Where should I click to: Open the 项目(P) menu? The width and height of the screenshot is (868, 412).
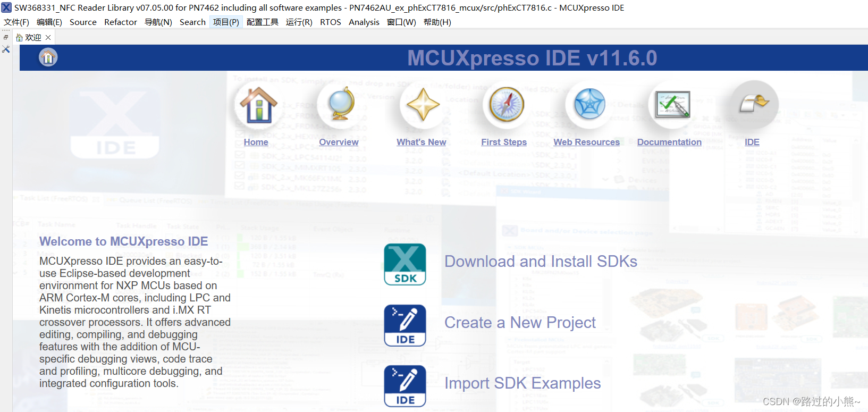pyautogui.click(x=226, y=22)
